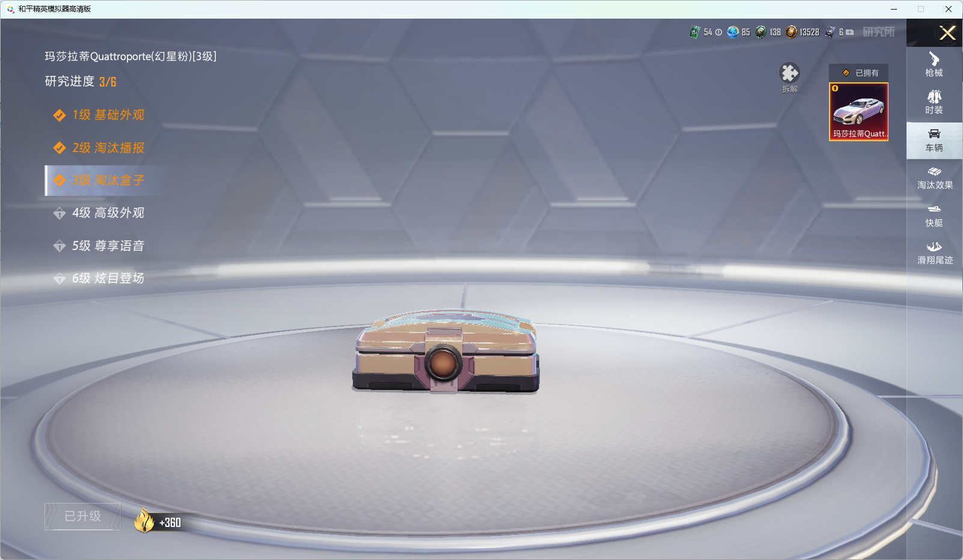View level 5 尊享语音
Image resolution: width=963 pixels, height=560 pixels.
(108, 246)
